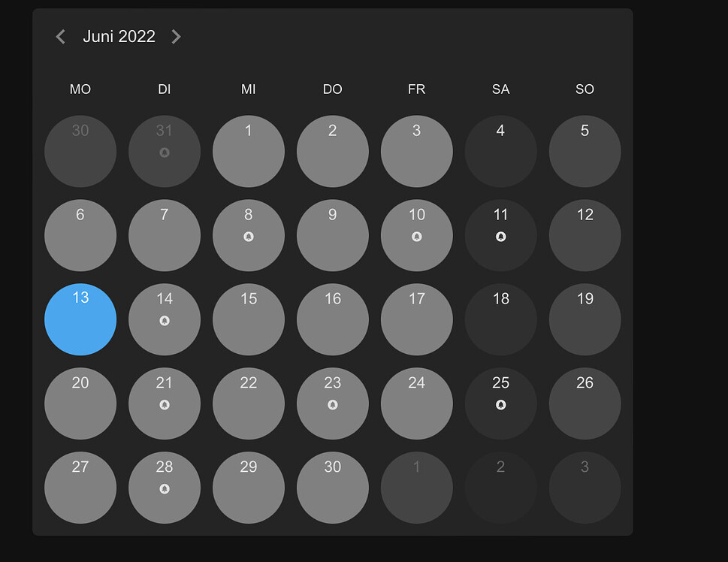Open the grayed event dot on May 31
Image resolution: width=728 pixels, height=562 pixels.
(165, 153)
